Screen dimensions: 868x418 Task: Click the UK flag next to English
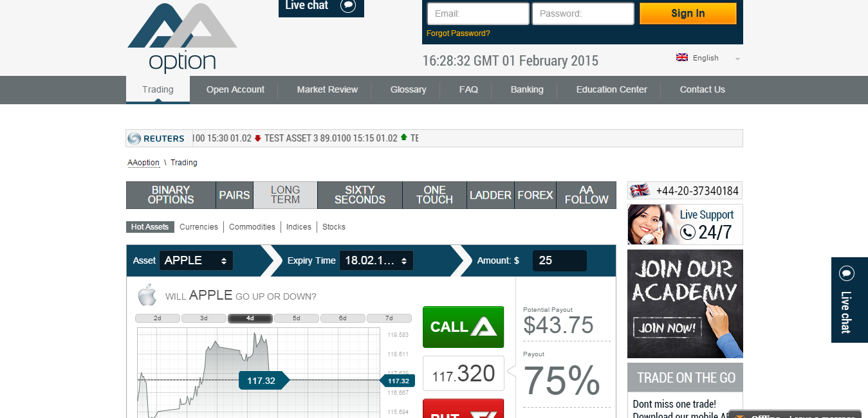682,58
